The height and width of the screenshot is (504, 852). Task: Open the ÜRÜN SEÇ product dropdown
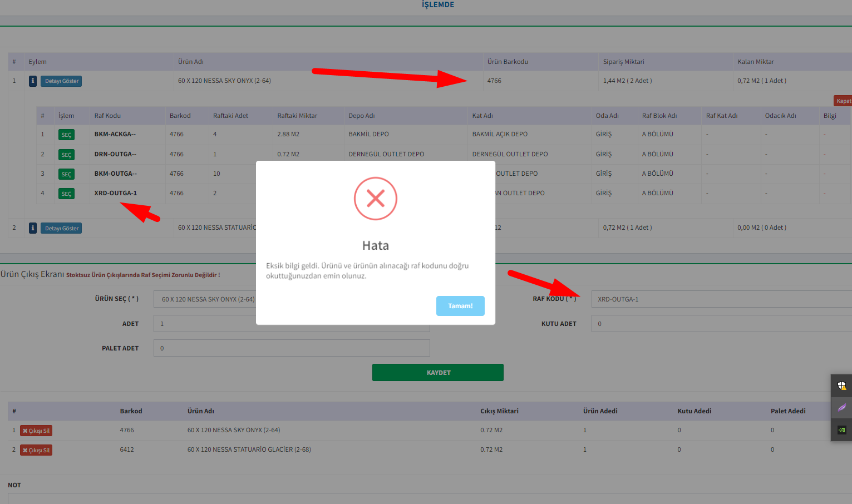click(x=206, y=299)
